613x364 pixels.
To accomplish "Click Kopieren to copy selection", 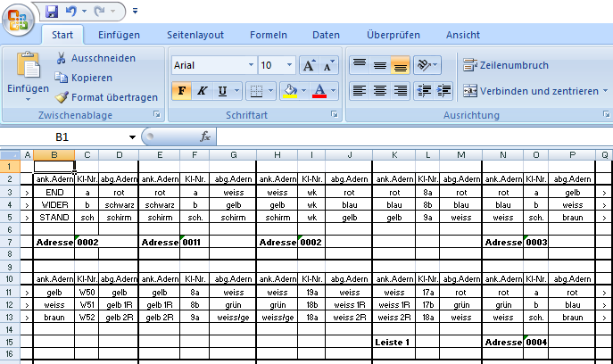I will click(x=83, y=78).
